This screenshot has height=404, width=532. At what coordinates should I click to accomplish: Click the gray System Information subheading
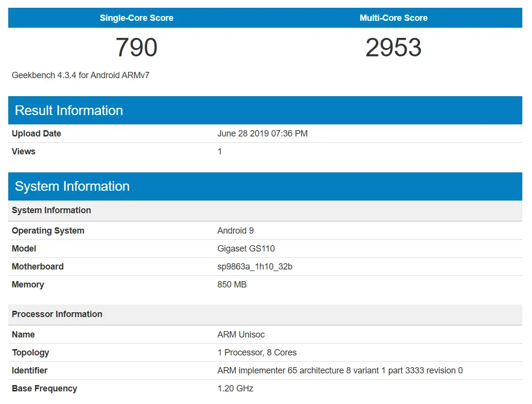[x=51, y=210]
